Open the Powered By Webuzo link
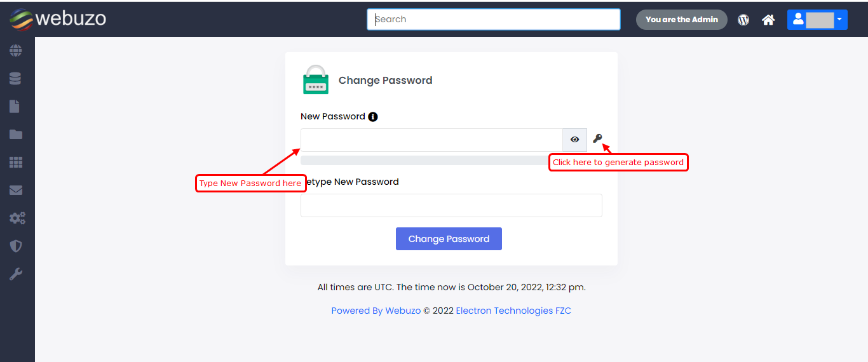868x362 pixels. [x=376, y=311]
